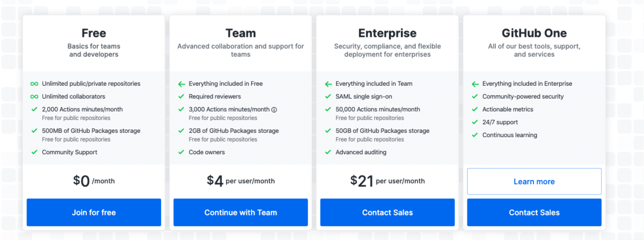Viewport: 644px width, 240px height.
Task: Click the $4 per user/month price
Action: (x=240, y=181)
